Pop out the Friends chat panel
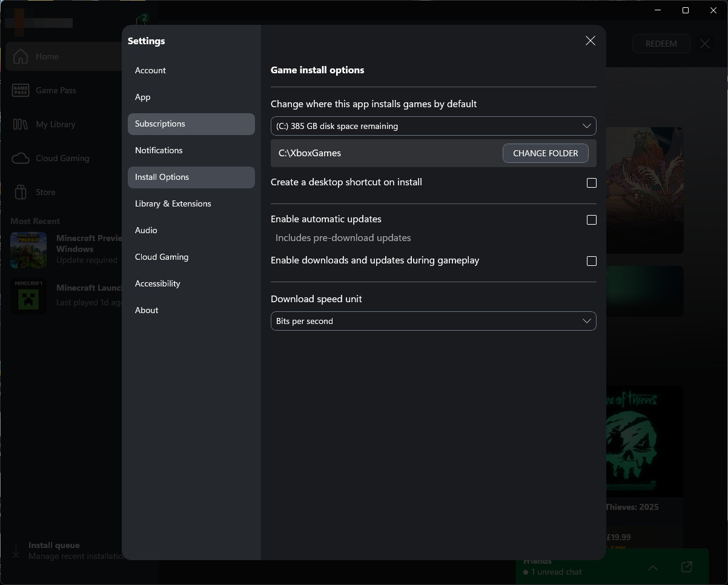Image resolution: width=728 pixels, height=585 pixels. point(686,567)
